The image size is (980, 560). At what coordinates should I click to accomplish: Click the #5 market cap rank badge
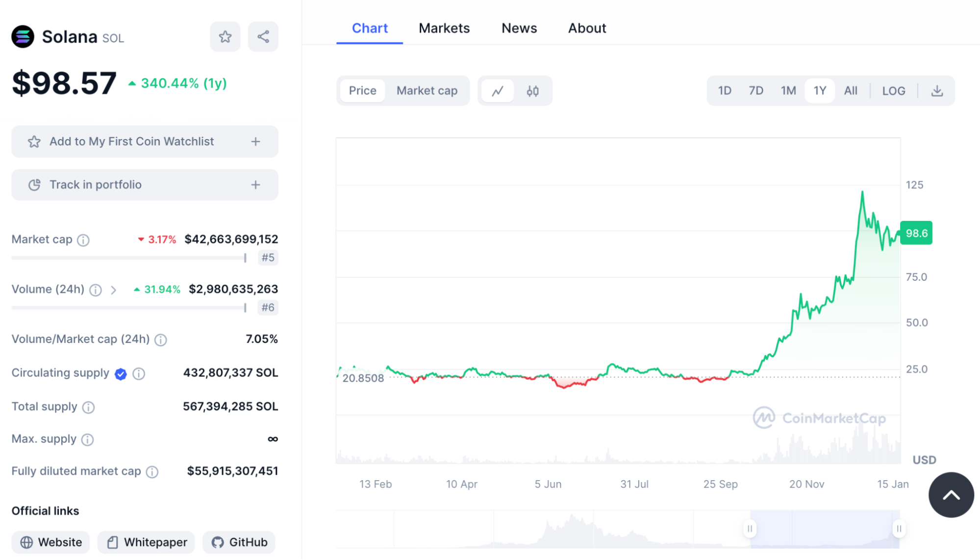click(268, 258)
